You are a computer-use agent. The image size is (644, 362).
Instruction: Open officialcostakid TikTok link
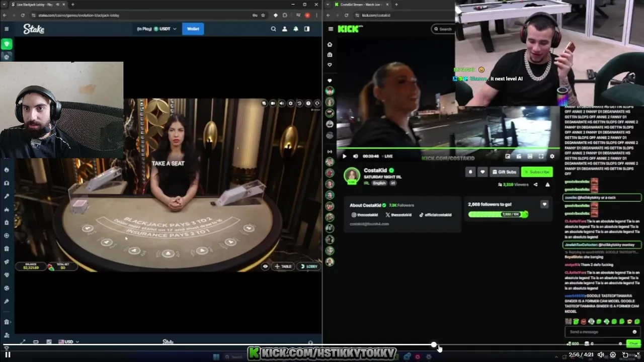436,215
